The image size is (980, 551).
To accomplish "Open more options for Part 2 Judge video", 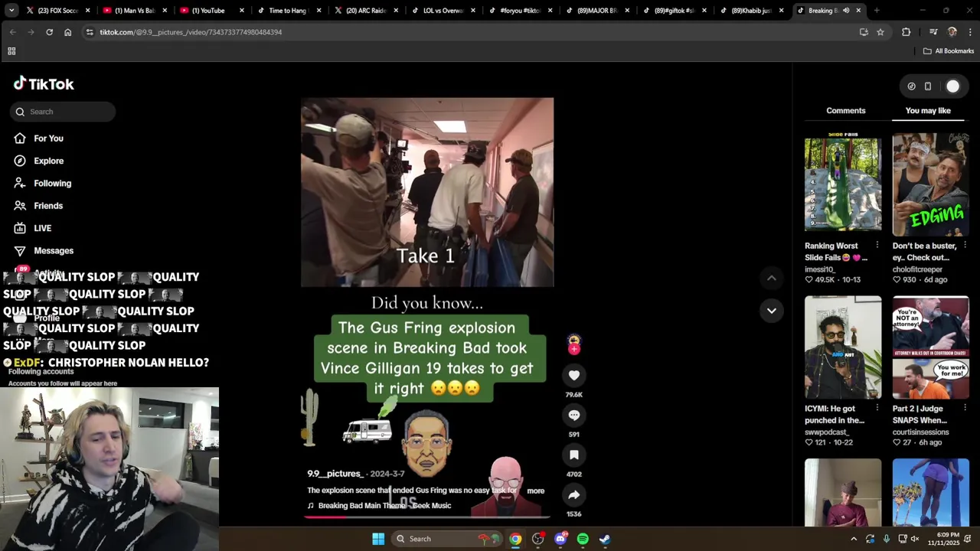I will 965,409.
